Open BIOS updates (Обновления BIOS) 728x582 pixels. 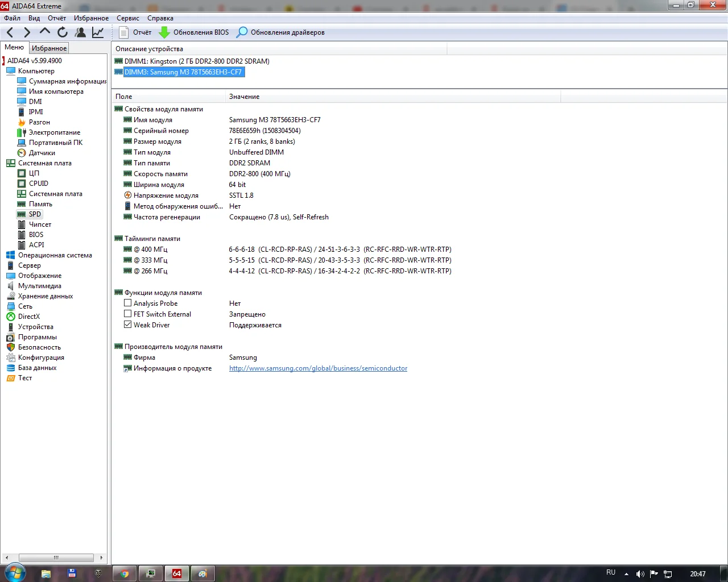click(x=194, y=32)
